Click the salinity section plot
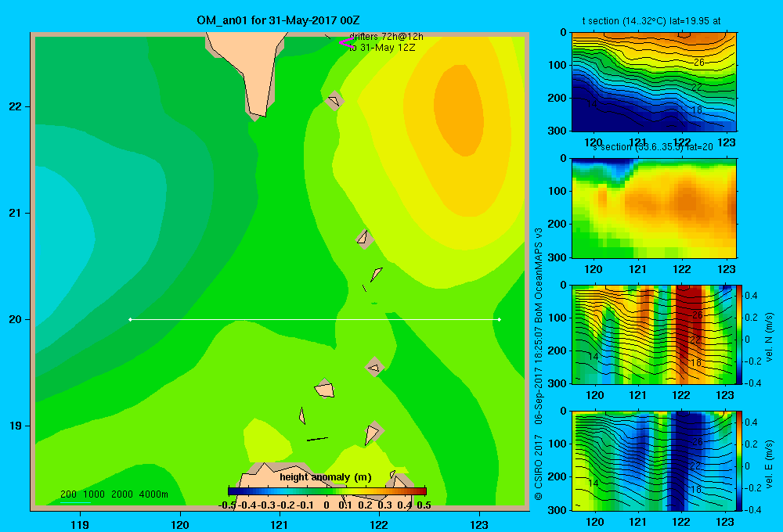Image resolution: width=783 pixels, height=532 pixels. (654, 208)
